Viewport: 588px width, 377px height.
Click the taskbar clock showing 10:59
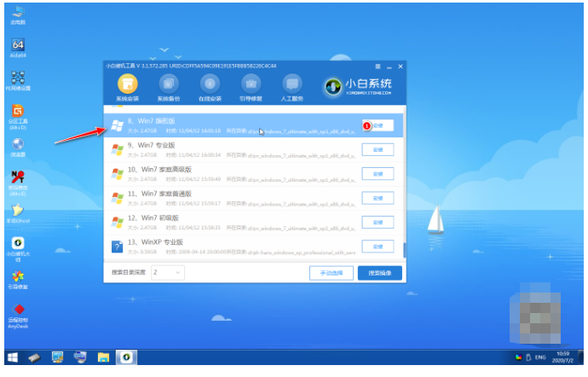[562, 357]
